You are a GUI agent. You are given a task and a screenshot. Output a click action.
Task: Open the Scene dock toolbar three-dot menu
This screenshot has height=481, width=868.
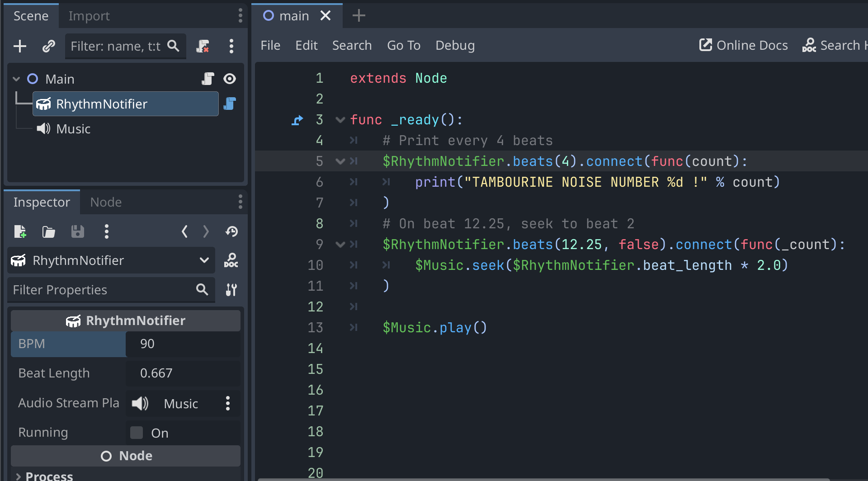point(231,46)
